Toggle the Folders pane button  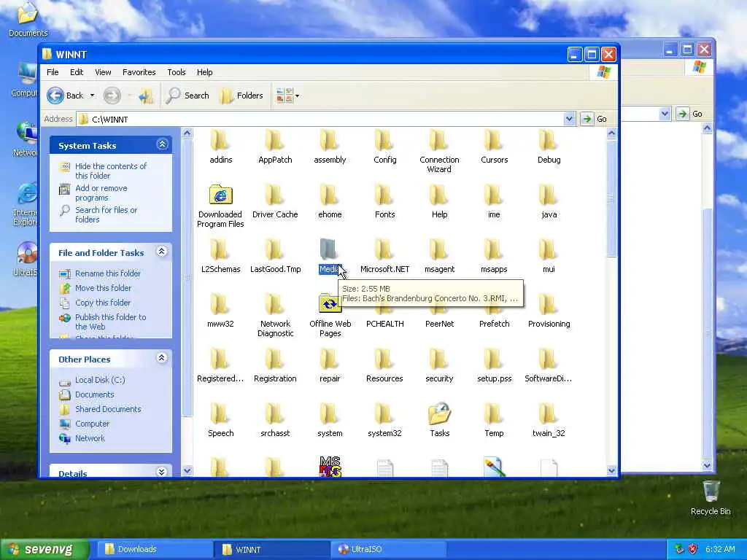pos(241,96)
